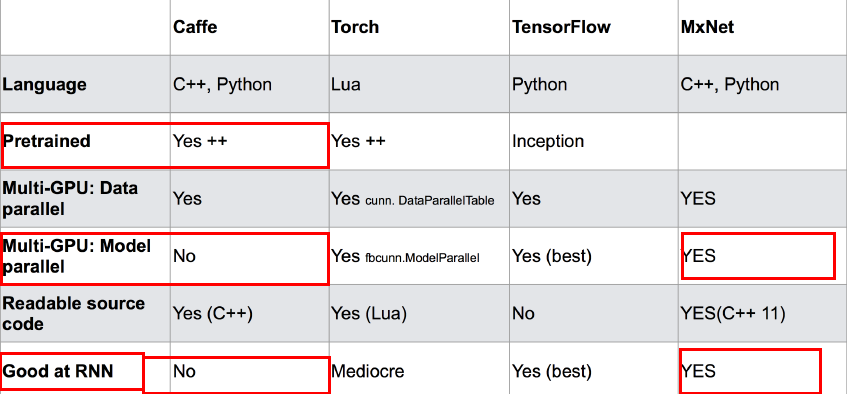Click the Torch column header
This screenshot has height=394, width=847.
[x=355, y=27]
